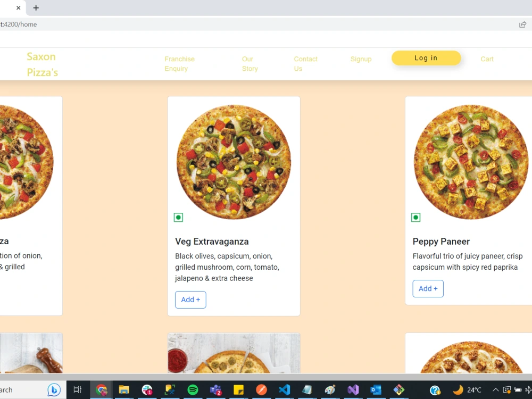Show hidden system tray icons
Viewport: 532px width, 399px height.
point(496,390)
